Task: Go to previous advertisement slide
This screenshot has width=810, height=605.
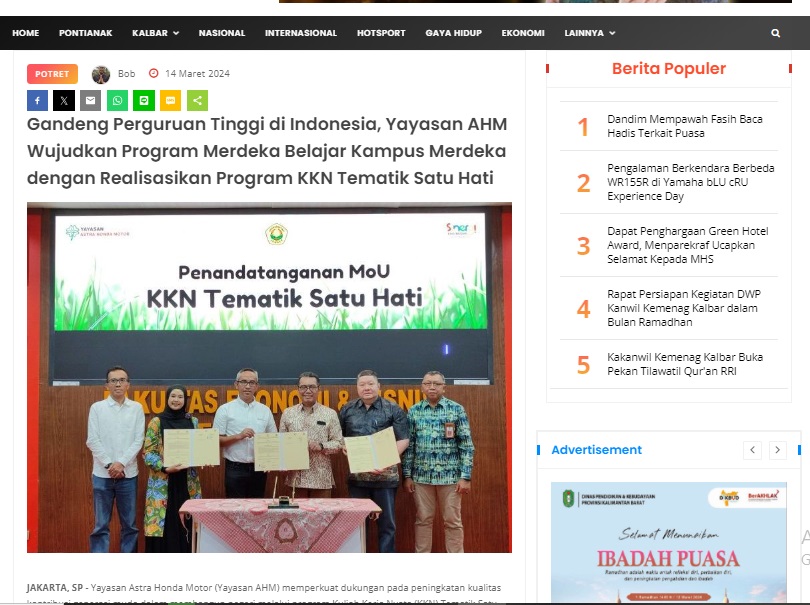Action: tap(752, 450)
